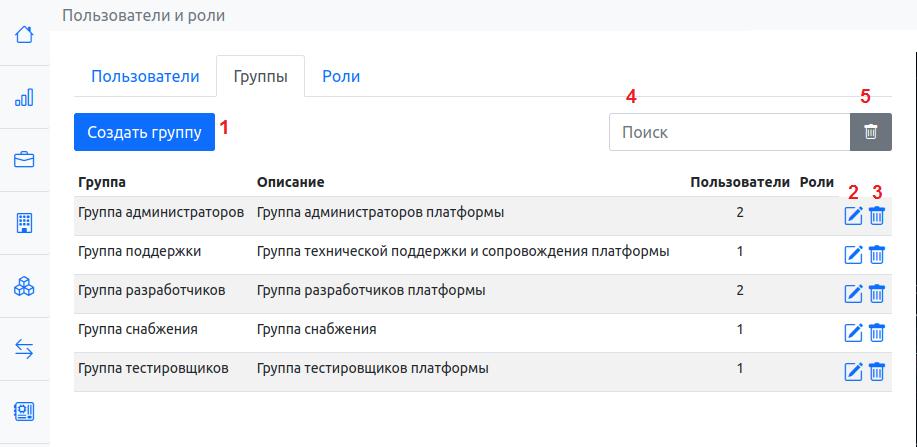Click the bottom sidebar certificate icon
Screen dimensions: 917x447
point(24,411)
